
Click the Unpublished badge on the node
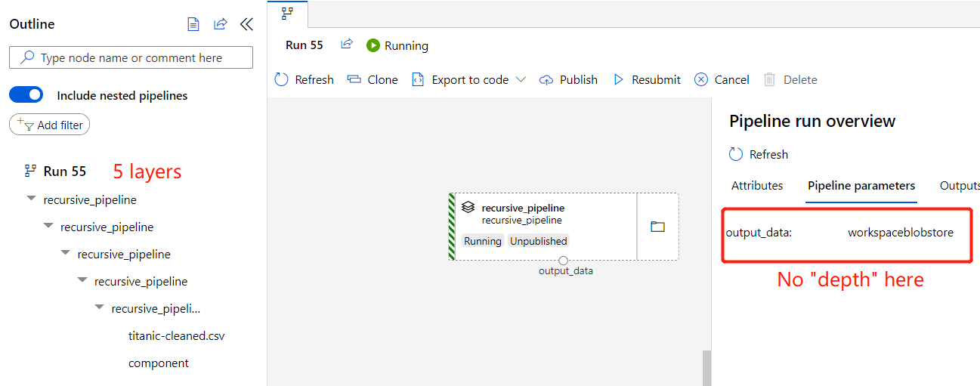coord(538,241)
